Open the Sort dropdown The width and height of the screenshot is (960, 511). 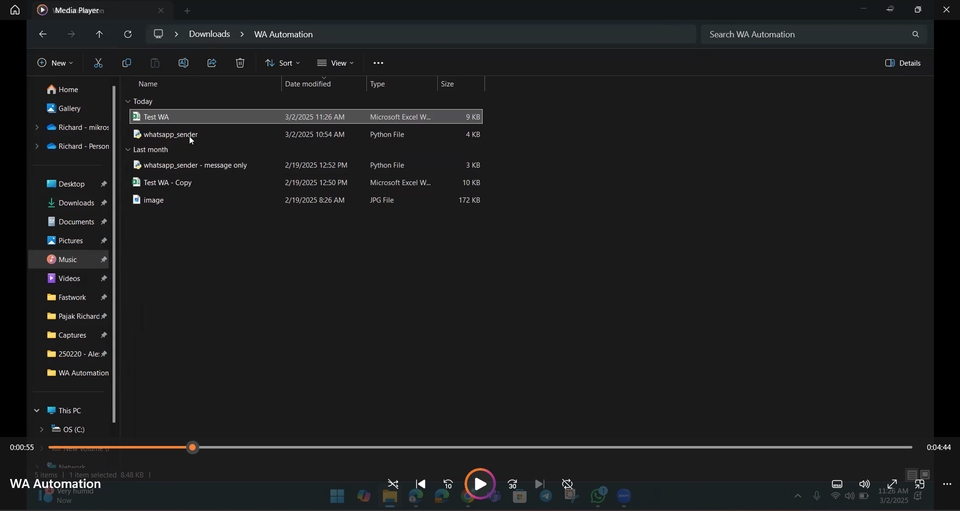[282, 63]
